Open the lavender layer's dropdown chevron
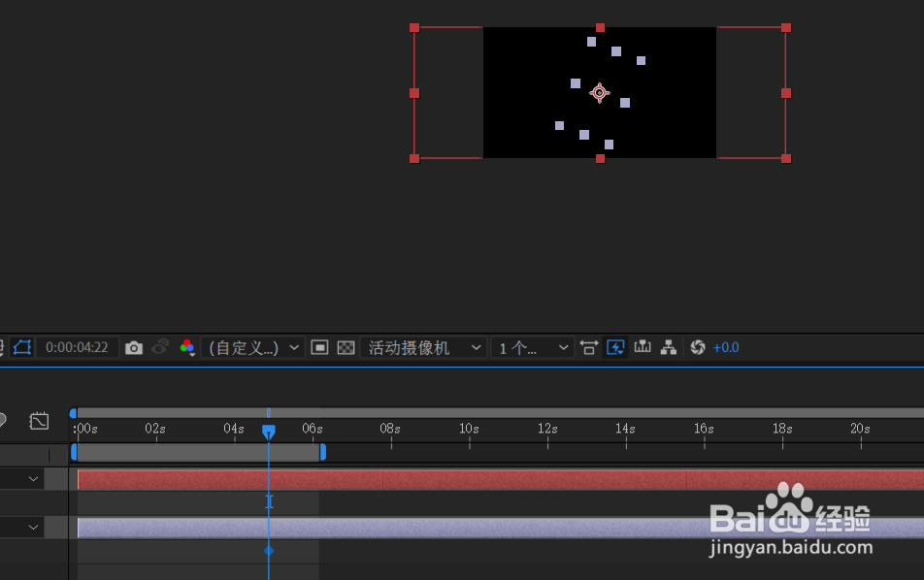The width and height of the screenshot is (924, 580). pos(34,528)
